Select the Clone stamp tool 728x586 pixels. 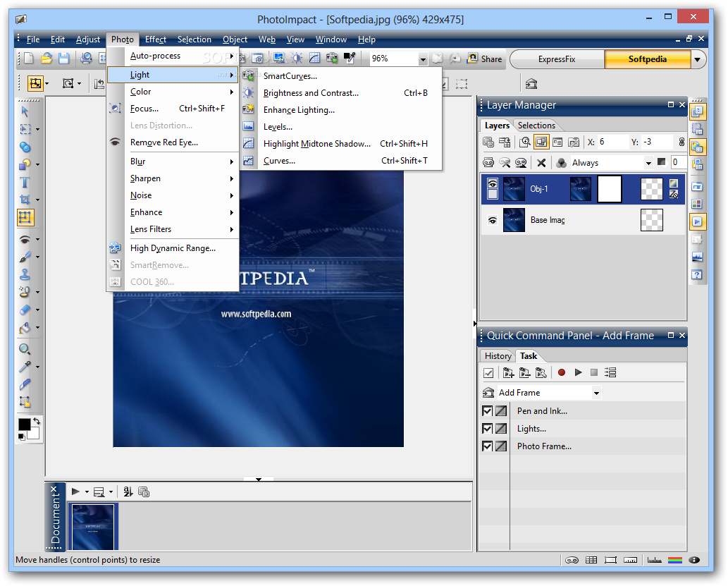tap(25, 274)
